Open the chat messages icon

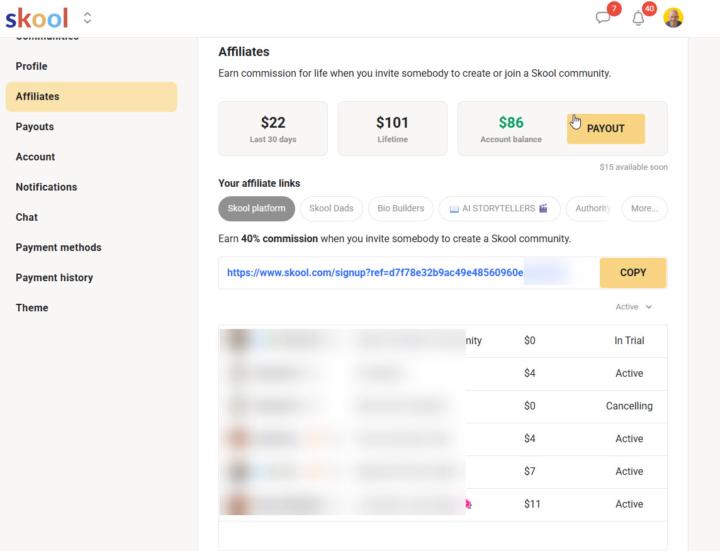point(603,18)
